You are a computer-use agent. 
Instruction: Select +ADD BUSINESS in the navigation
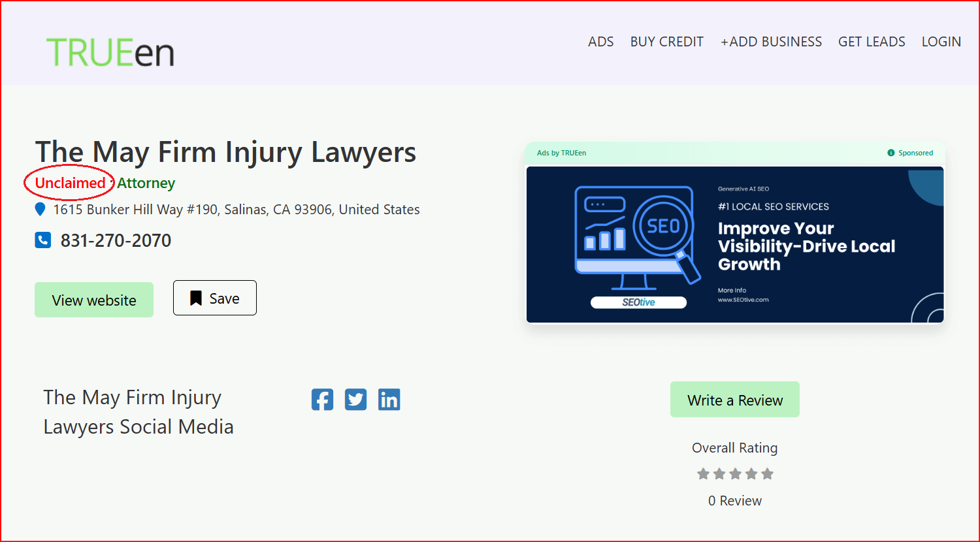tap(771, 42)
